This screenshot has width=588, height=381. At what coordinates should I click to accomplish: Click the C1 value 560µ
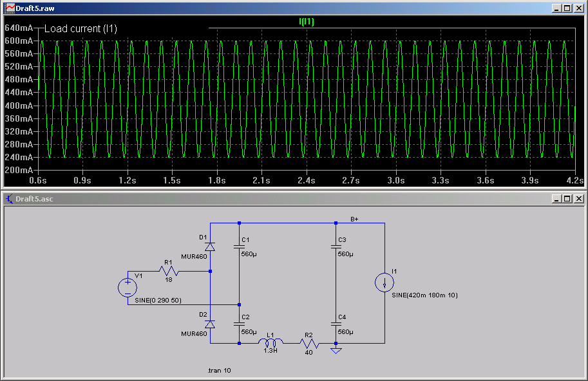249,254
